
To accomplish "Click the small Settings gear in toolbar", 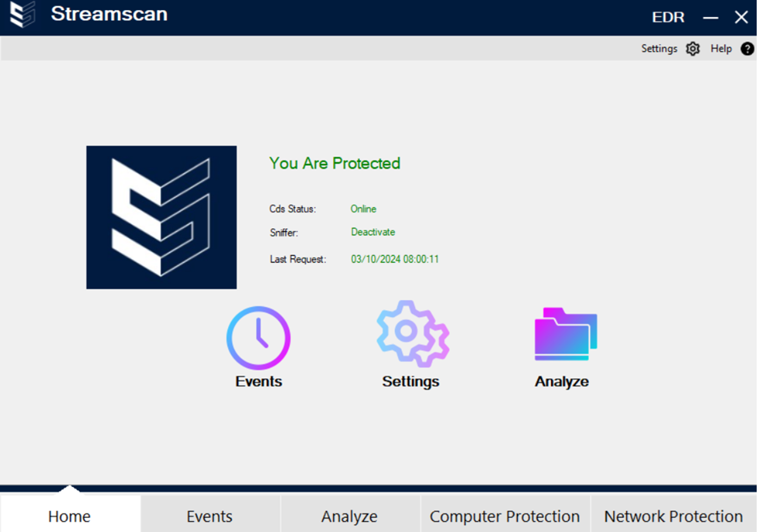I will [693, 49].
